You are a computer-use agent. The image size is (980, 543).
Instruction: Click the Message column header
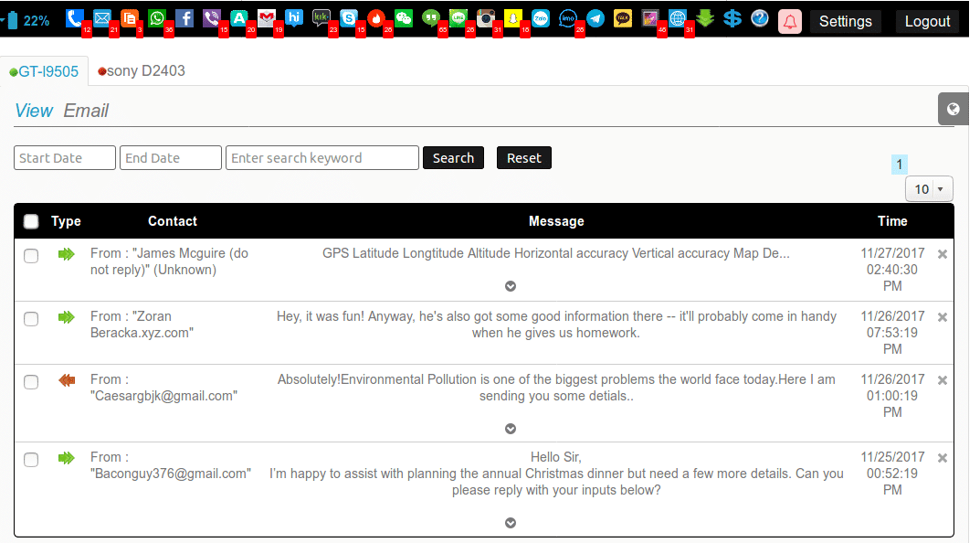[556, 221]
